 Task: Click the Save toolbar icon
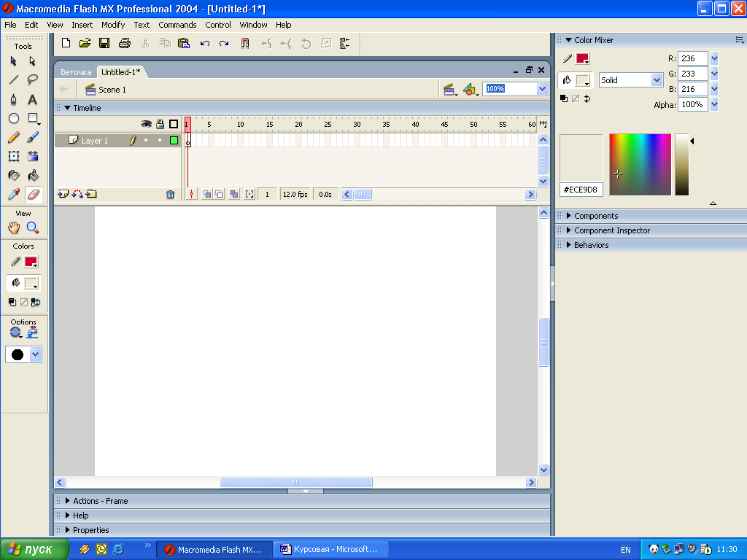[104, 43]
